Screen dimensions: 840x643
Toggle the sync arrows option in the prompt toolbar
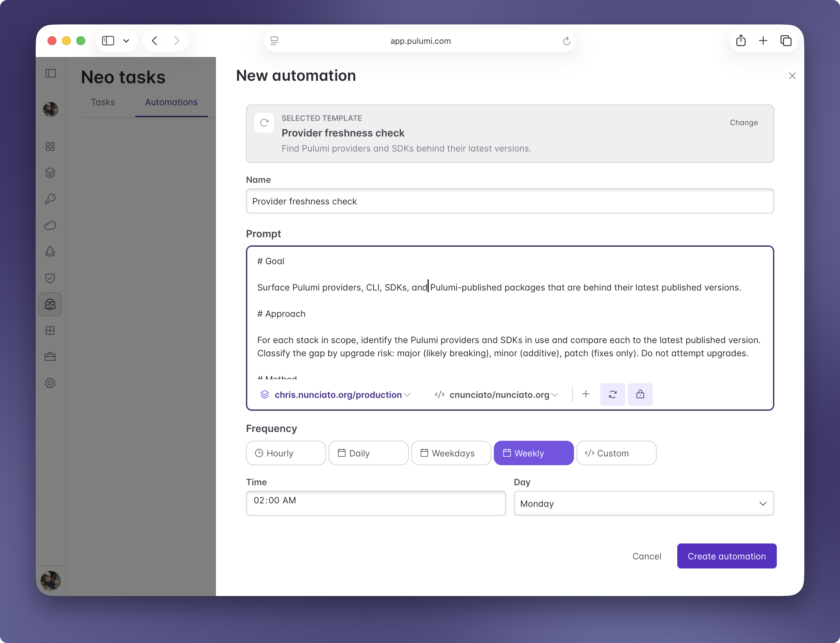pos(613,394)
